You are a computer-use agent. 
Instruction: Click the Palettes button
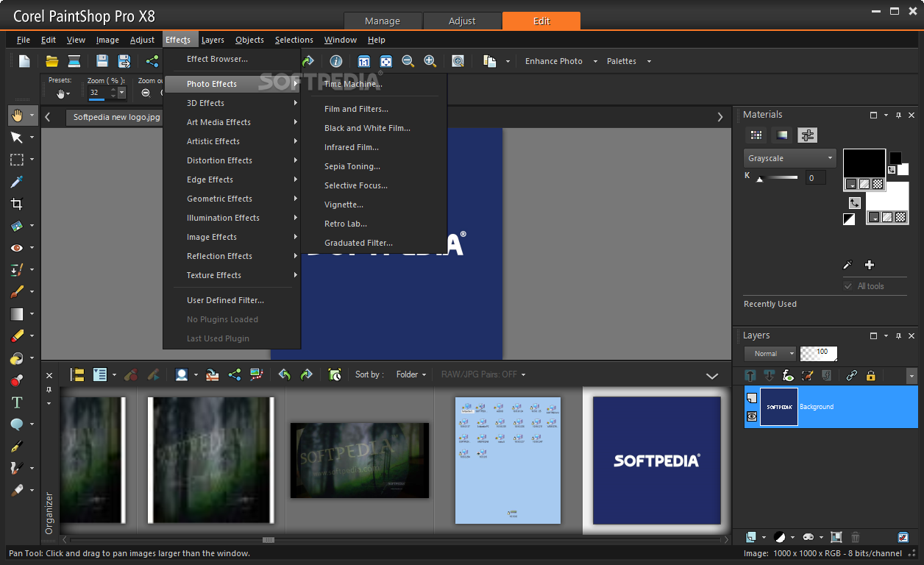click(622, 61)
